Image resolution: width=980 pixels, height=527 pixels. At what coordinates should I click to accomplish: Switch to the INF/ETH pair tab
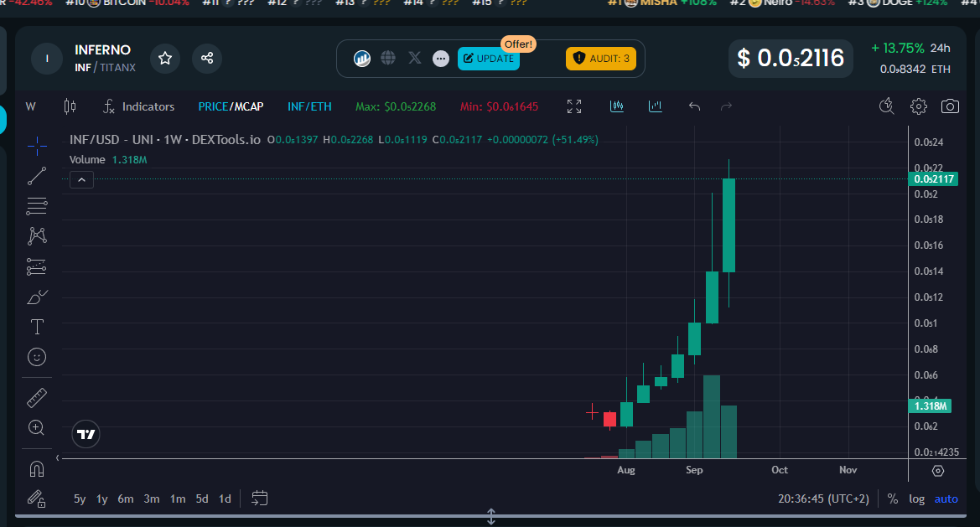(x=309, y=106)
